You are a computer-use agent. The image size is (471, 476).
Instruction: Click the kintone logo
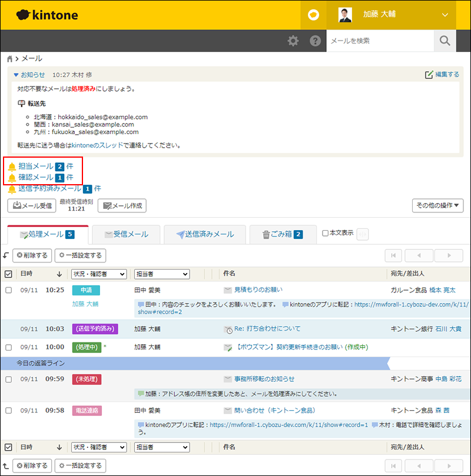tap(47, 15)
